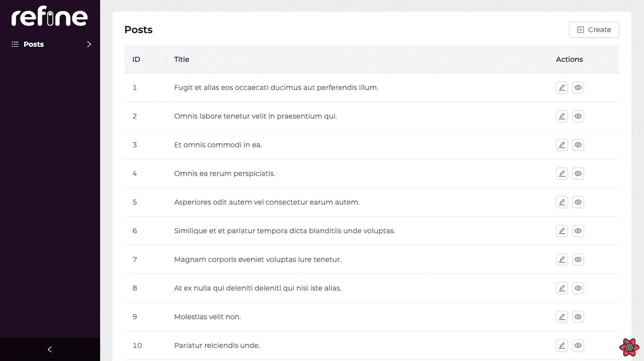Image resolution: width=644 pixels, height=361 pixels.
Task: Click the Posts page heading
Action: (138, 30)
